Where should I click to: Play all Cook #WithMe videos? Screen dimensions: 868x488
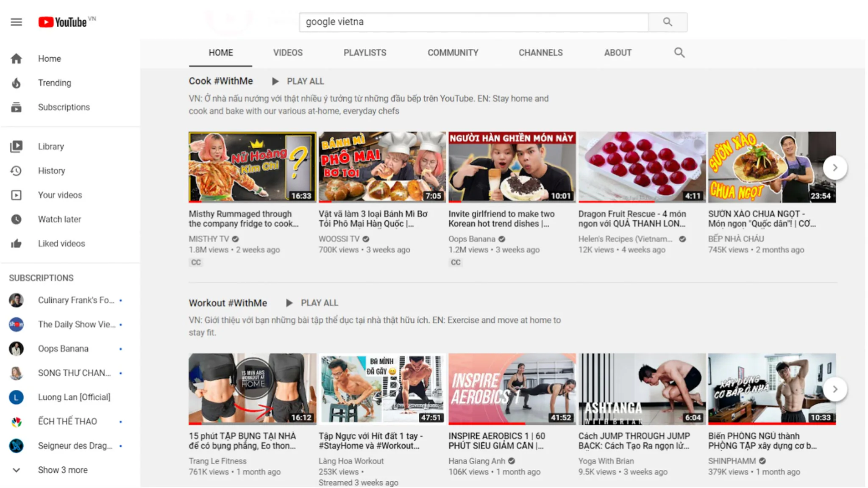click(298, 81)
